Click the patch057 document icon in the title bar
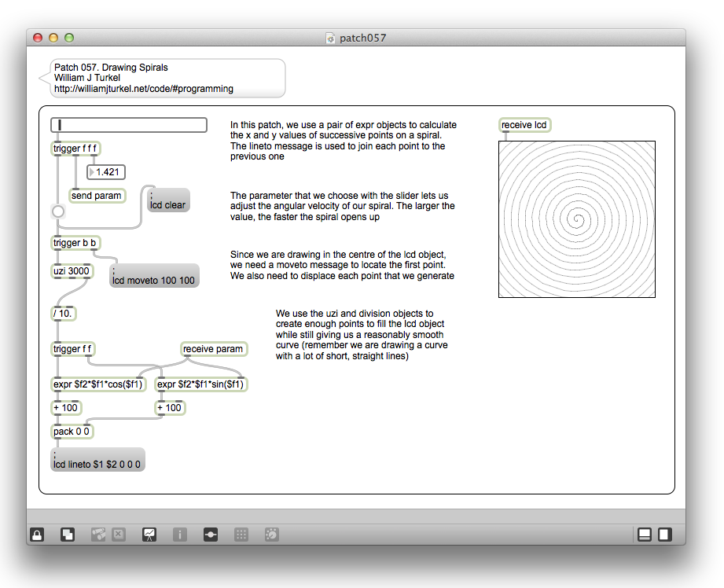 (x=331, y=38)
